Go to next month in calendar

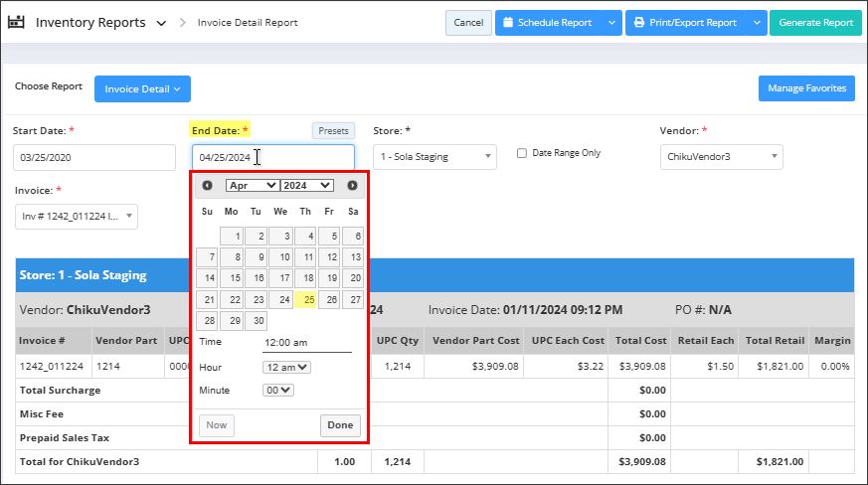coord(352,185)
